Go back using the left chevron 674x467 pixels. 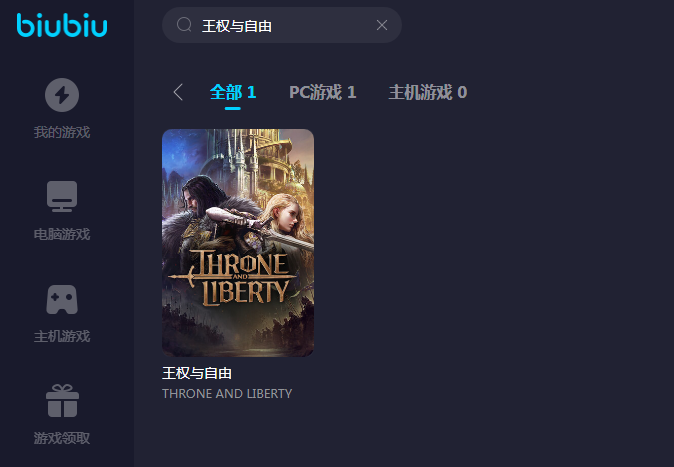(178, 92)
